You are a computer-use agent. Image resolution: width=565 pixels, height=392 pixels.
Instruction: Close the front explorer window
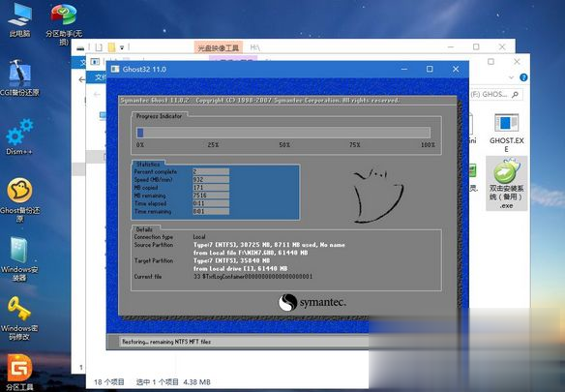517,62
